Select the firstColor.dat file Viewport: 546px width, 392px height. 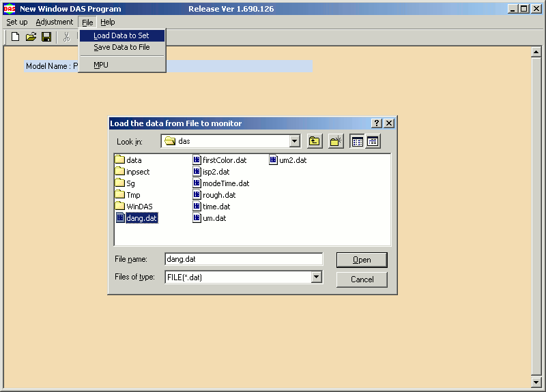point(220,160)
